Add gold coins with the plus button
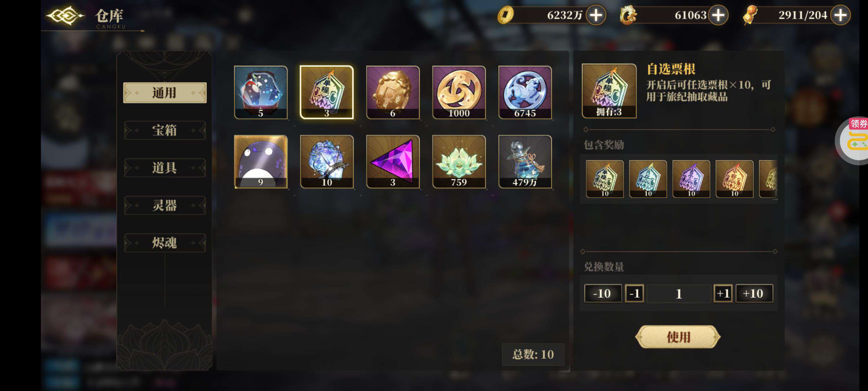868x391 pixels. coord(596,15)
